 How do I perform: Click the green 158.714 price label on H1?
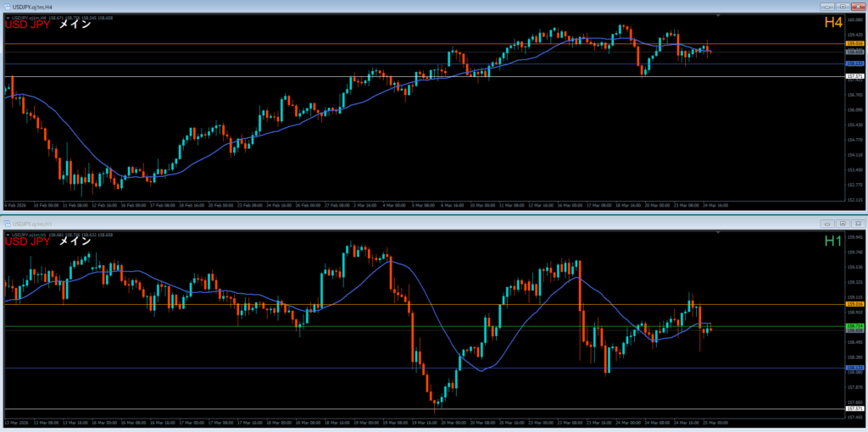[854, 325]
